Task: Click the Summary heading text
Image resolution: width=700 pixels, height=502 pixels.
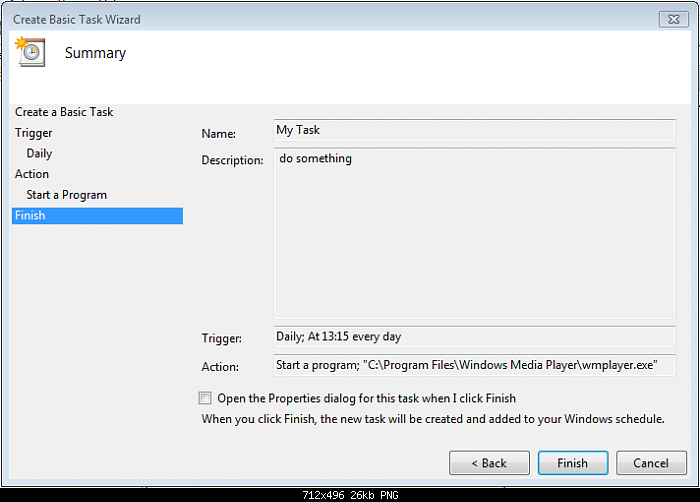Action: pyautogui.click(x=95, y=53)
